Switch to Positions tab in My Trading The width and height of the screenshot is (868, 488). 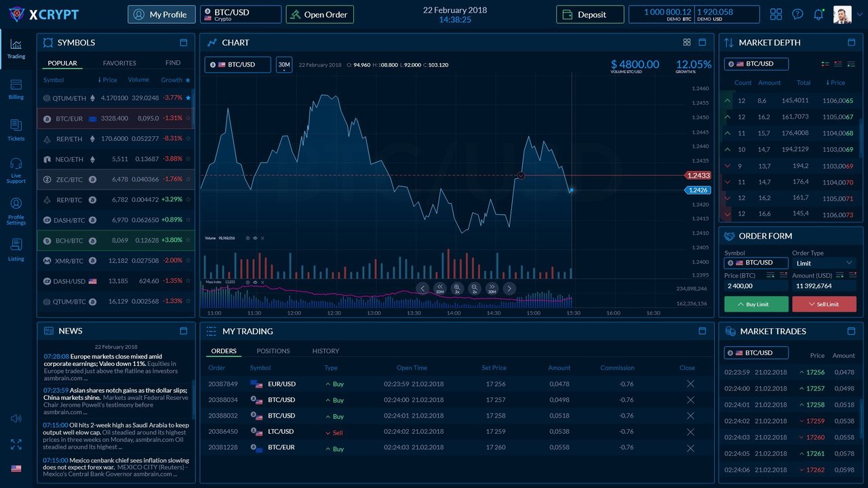[x=273, y=351]
